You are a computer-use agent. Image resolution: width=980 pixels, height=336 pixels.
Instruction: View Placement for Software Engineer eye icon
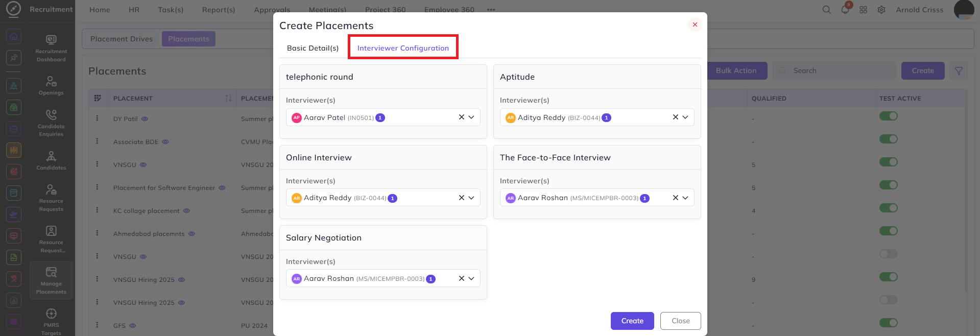(222, 188)
